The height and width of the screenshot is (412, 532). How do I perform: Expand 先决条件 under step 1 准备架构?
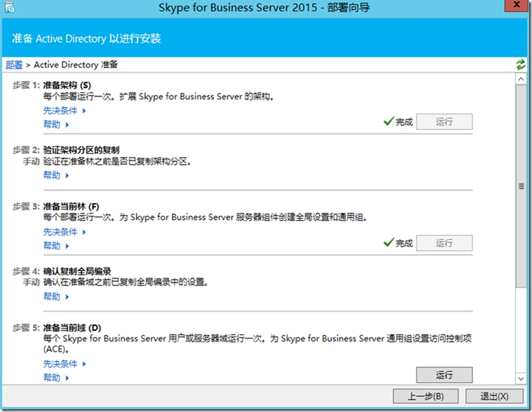[x=64, y=111]
